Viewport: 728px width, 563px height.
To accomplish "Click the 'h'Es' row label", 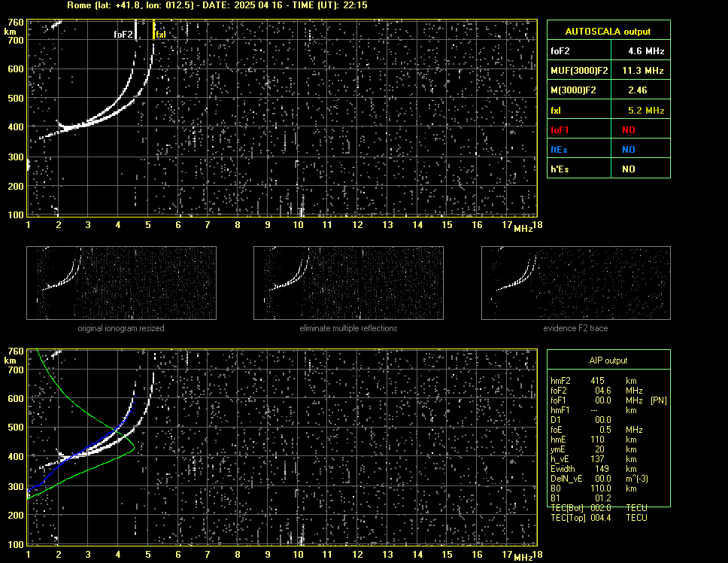I will point(560,169).
